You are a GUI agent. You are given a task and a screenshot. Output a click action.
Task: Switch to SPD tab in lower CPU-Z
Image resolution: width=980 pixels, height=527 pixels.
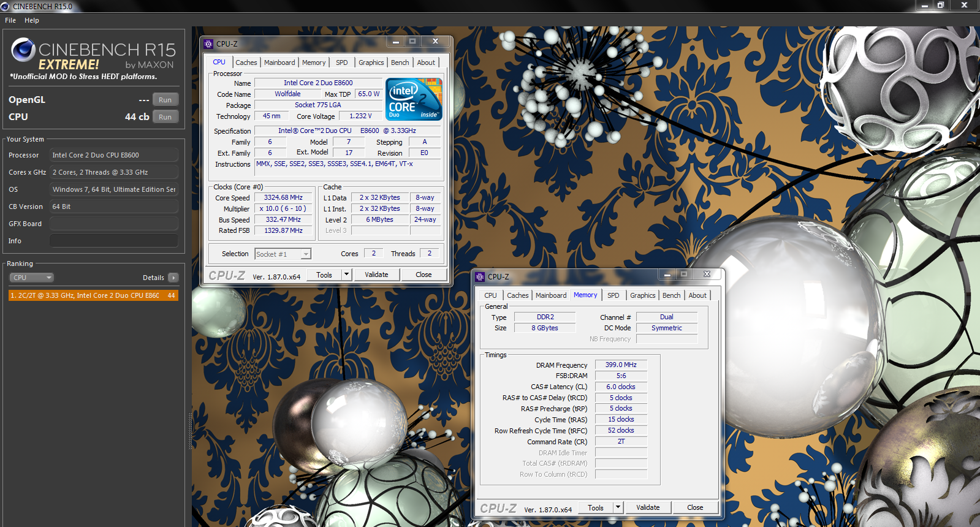[x=613, y=295]
